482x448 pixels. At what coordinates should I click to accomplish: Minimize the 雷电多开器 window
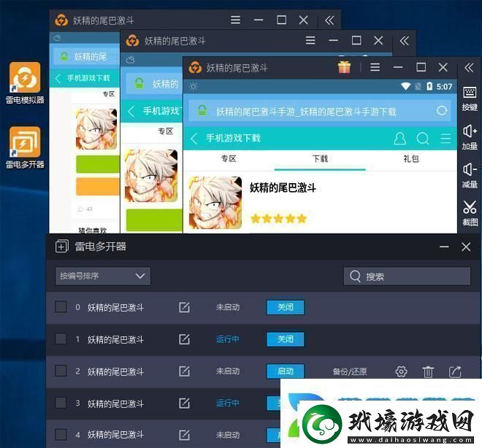point(444,247)
